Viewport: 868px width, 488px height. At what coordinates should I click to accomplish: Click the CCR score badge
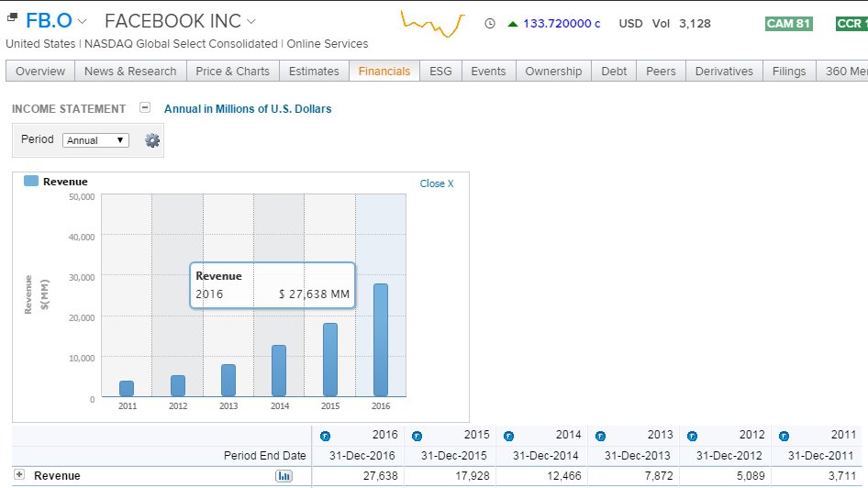pyautogui.click(x=851, y=24)
